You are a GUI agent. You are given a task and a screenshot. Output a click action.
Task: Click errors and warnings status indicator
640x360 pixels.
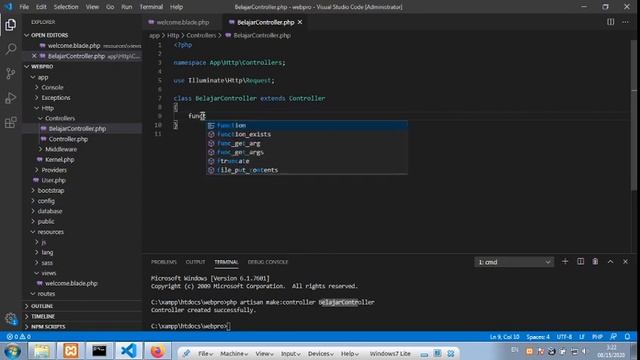(19, 337)
